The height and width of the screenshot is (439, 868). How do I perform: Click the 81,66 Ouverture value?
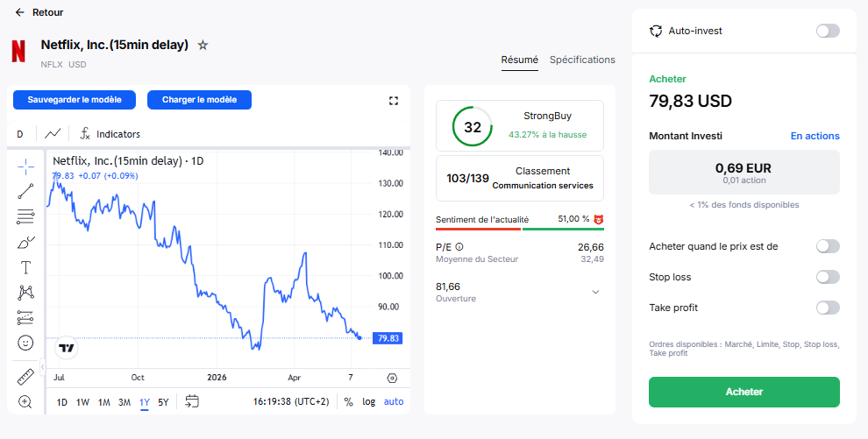(448, 287)
